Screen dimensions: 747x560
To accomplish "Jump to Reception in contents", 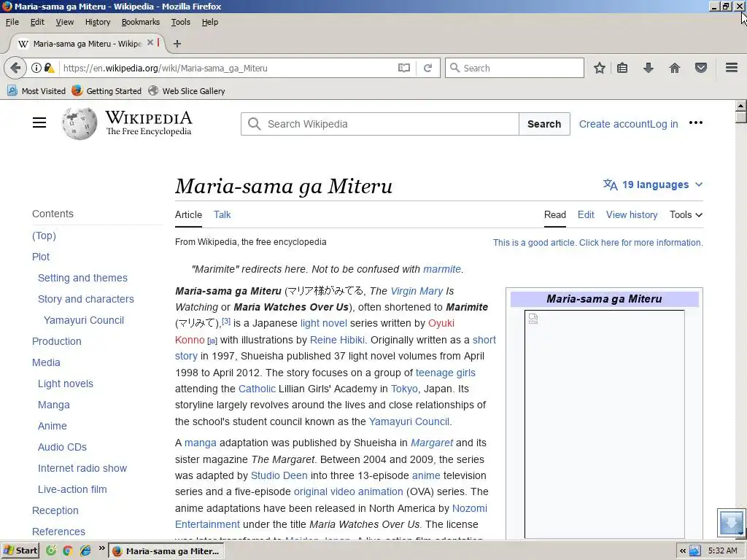I will pyautogui.click(x=55, y=510).
